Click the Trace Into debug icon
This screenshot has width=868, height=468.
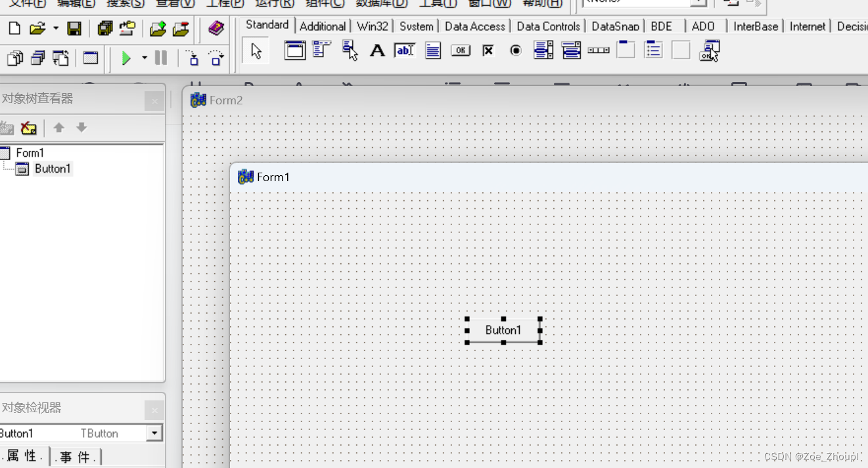[x=193, y=58]
